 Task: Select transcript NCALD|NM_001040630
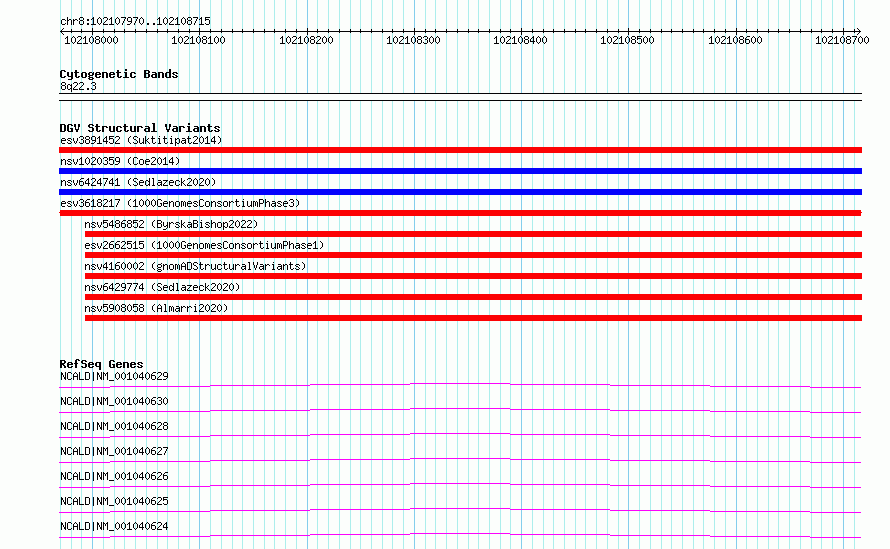coord(114,401)
